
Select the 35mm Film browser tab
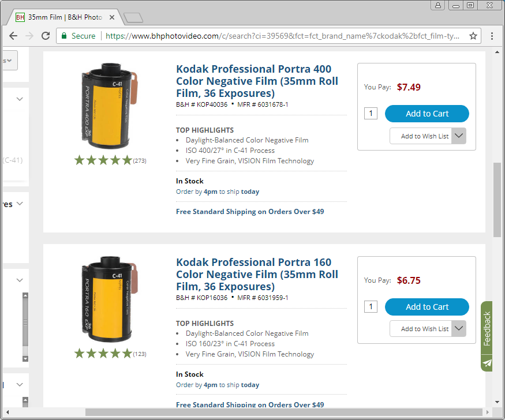(x=63, y=17)
